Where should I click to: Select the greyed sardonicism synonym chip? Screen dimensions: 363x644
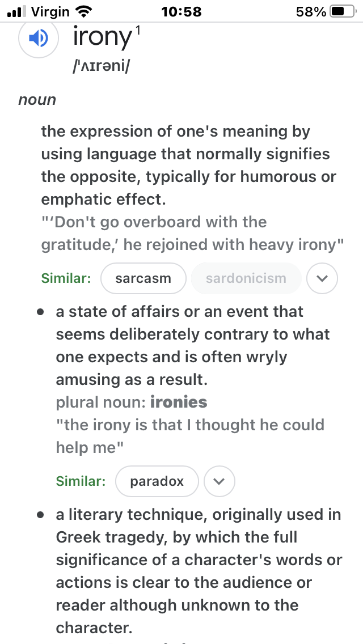click(x=246, y=278)
